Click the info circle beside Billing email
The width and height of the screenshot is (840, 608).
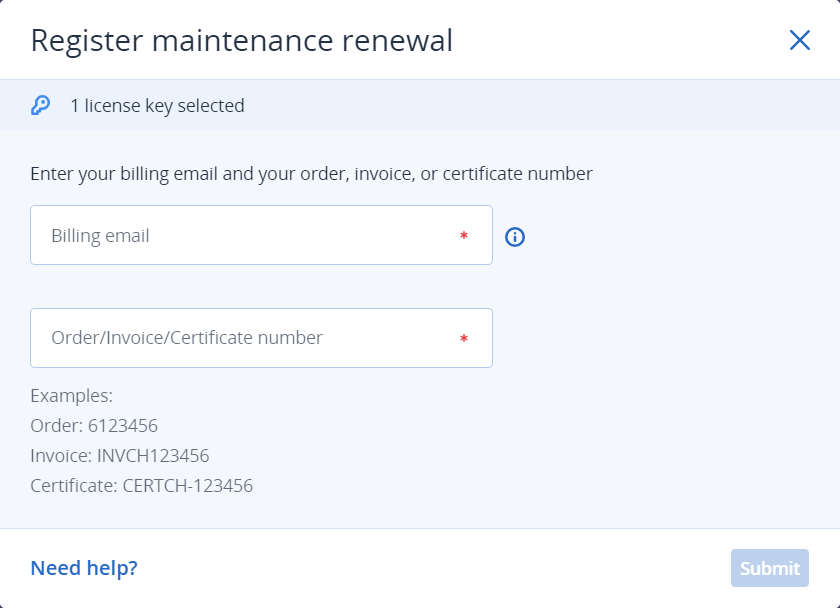pos(515,235)
